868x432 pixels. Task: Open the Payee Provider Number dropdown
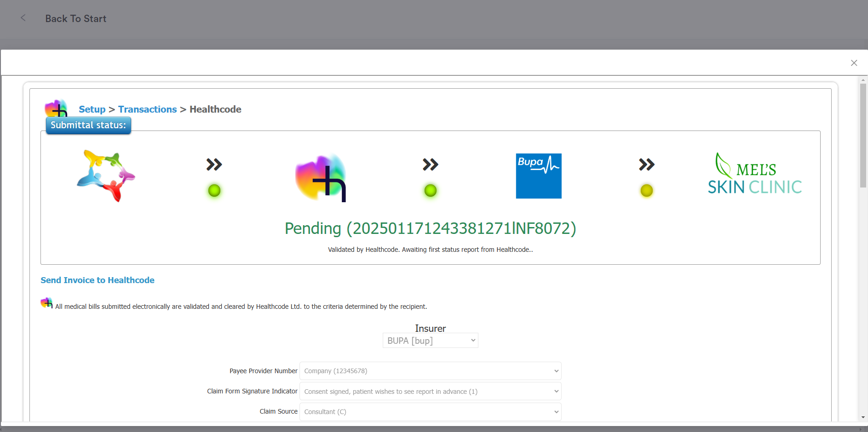431,371
